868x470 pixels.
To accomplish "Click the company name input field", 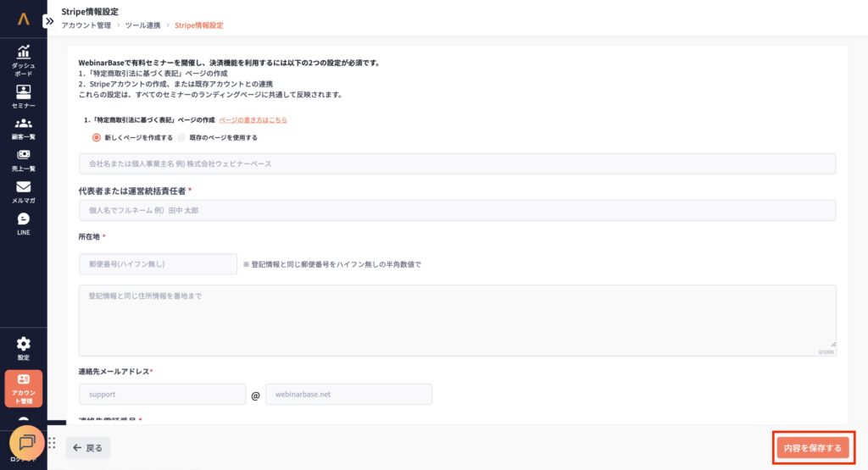I will tap(456, 163).
